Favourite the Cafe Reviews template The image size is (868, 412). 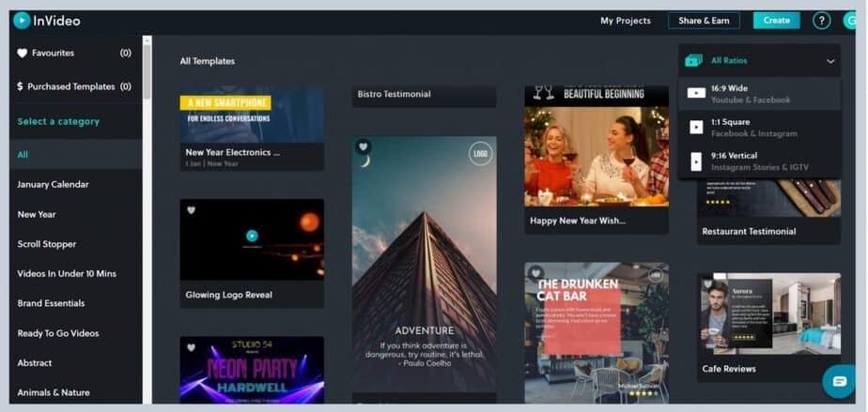[707, 283]
